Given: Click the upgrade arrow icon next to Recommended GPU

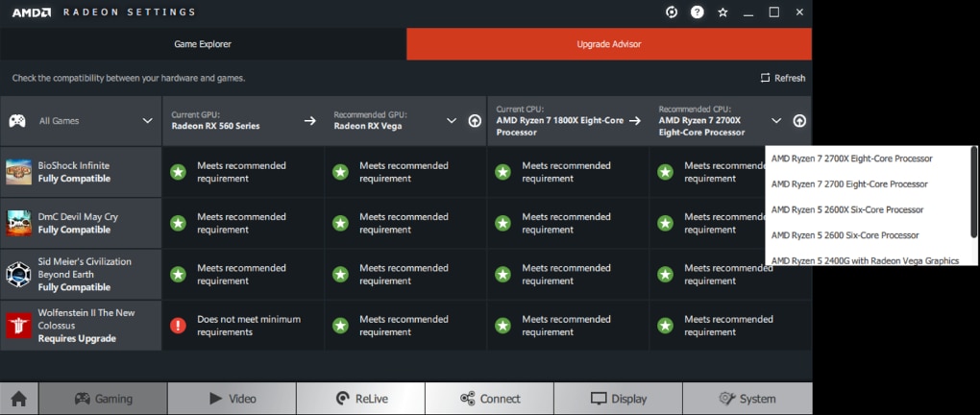Looking at the screenshot, I should [x=475, y=121].
